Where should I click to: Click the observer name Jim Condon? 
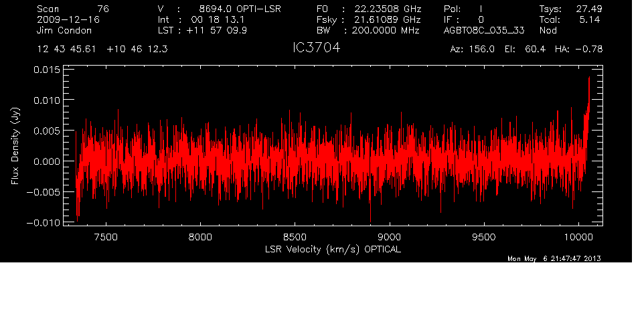point(64,30)
